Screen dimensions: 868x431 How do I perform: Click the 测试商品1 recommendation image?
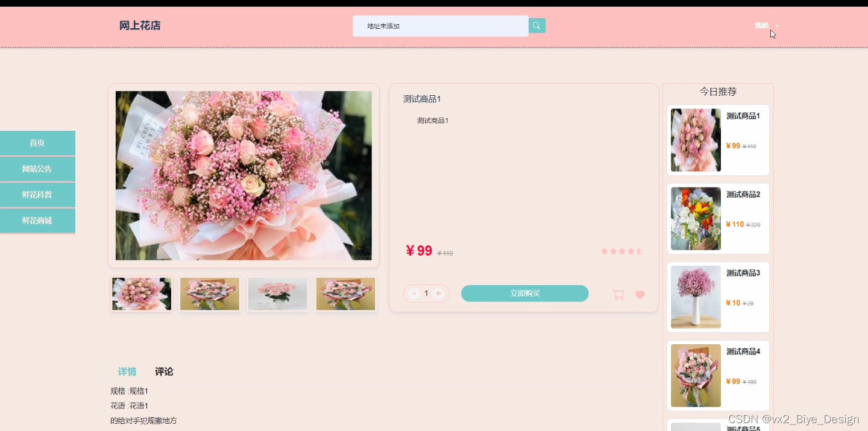tap(696, 140)
